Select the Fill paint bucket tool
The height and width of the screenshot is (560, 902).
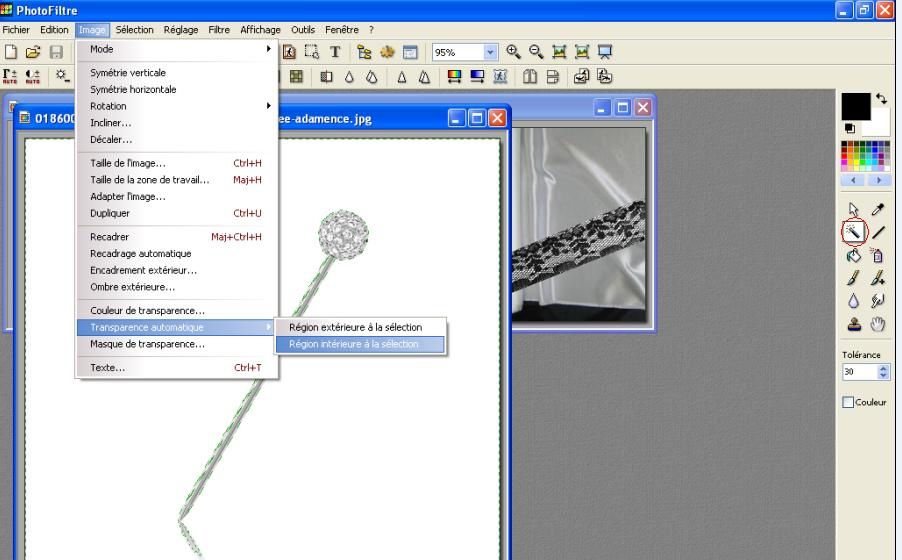853,255
